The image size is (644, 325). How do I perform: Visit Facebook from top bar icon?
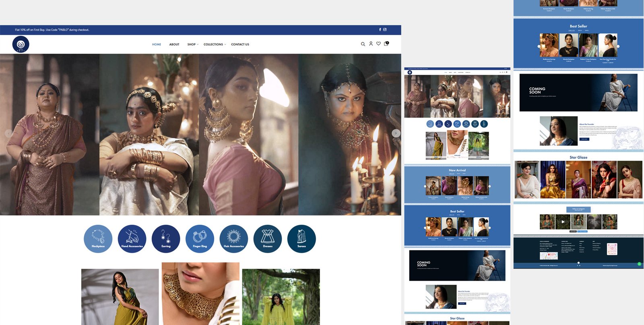pos(380,30)
